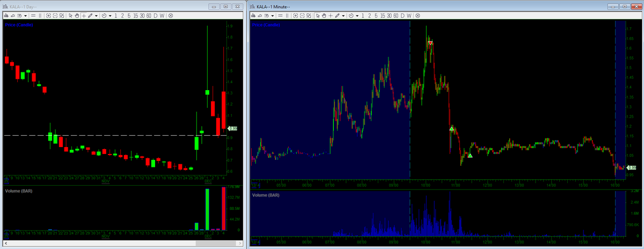Set 5-minute interval in 1 Minute window
This screenshot has width=644, height=249.
[376, 16]
